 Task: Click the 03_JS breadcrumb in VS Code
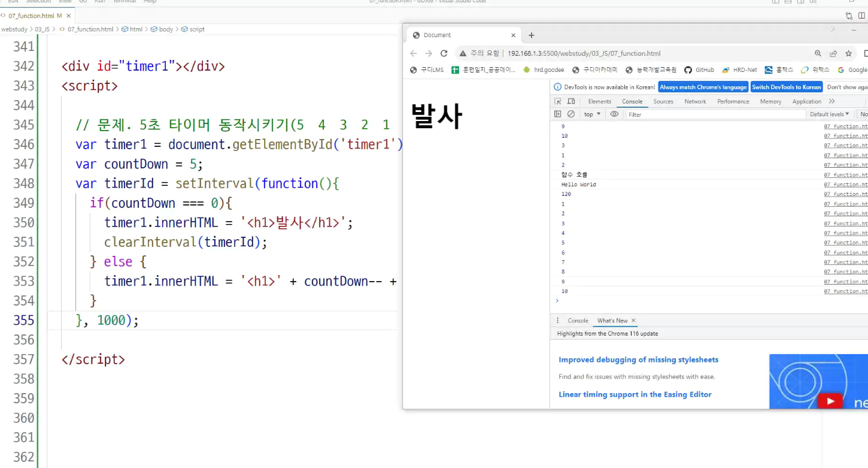[x=43, y=29]
